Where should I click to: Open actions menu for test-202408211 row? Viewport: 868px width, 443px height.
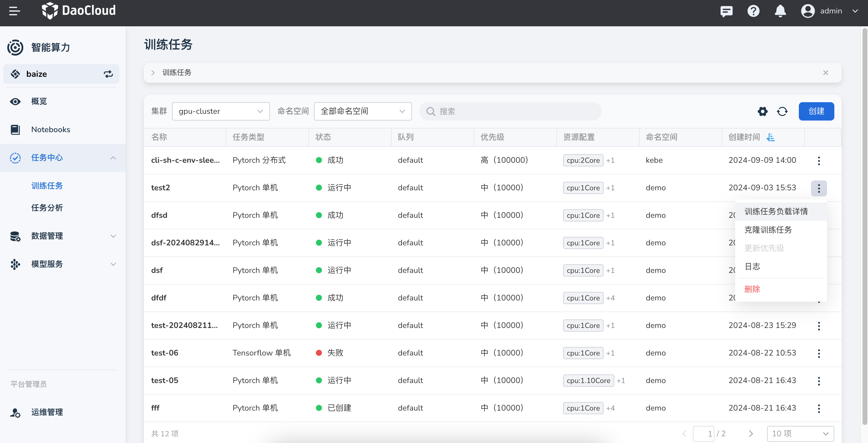coord(818,326)
